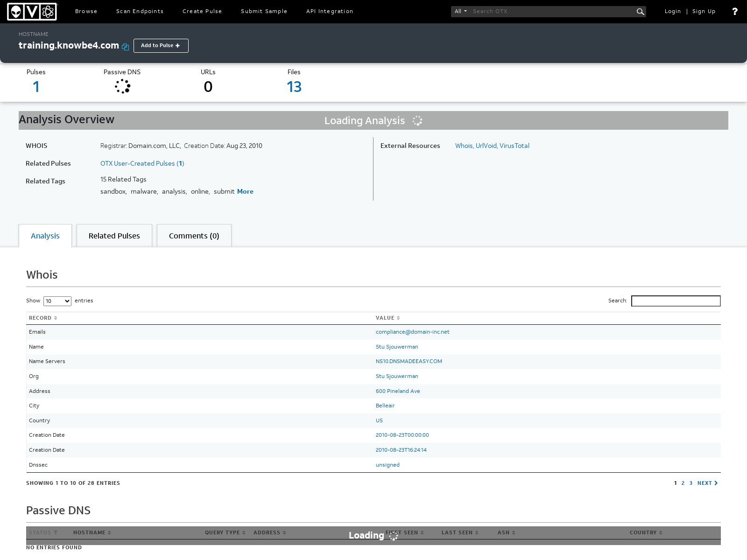Screen dimensions: 747x560
Task: Click the Add to Pulse button
Action: (x=161, y=46)
